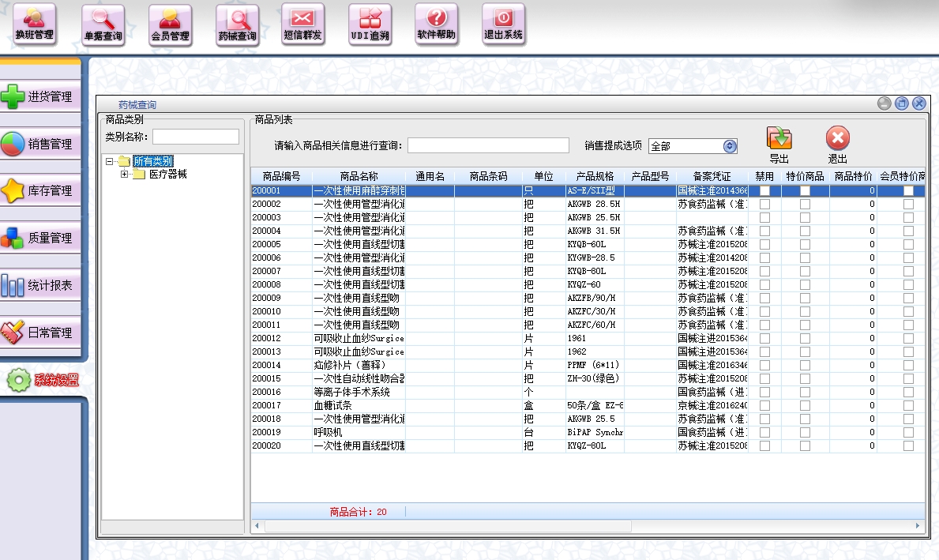Tick the 禁用 checkbox for item 200001
Image resolution: width=939 pixels, height=560 pixels.
coord(764,190)
